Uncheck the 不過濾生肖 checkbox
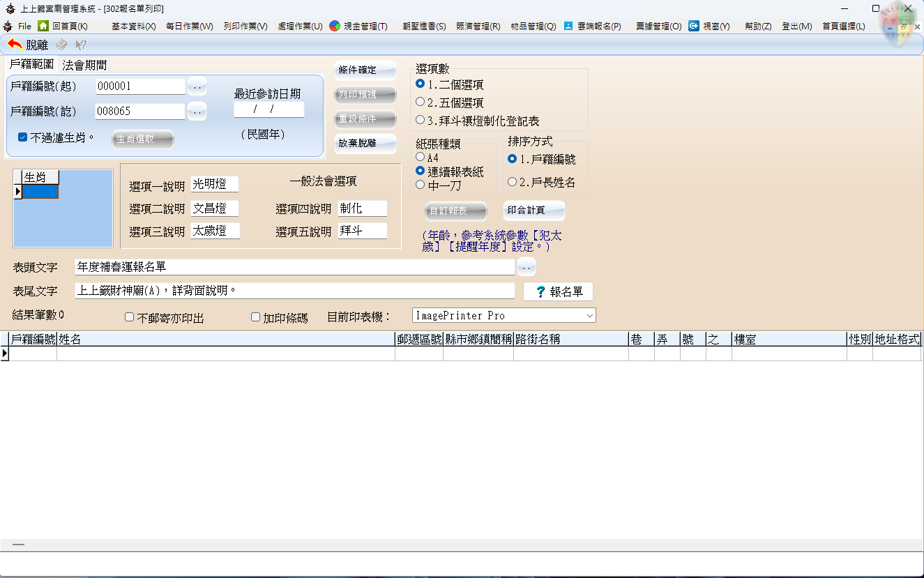924x578 pixels. pyautogui.click(x=23, y=137)
